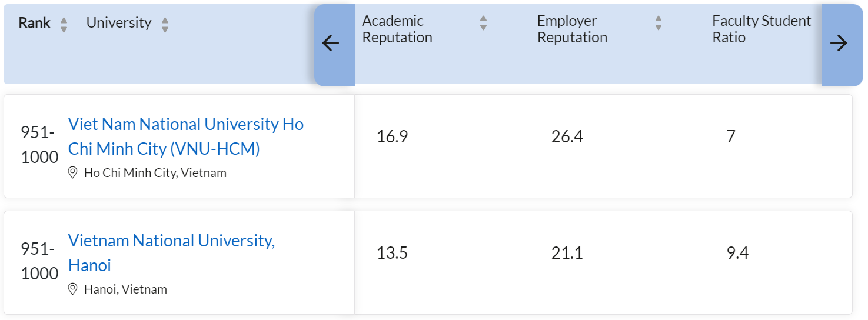Open Viet Nam National University Ho Chi Minh City link

pyautogui.click(x=186, y=136)
